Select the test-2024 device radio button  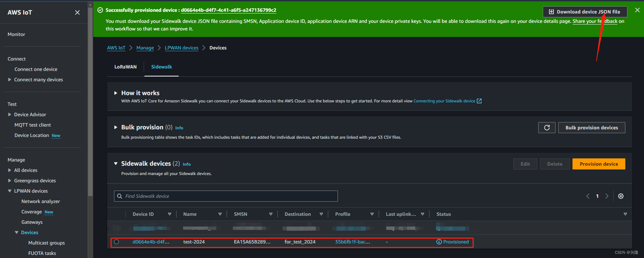pyautogui.click(x=116, y=242)
